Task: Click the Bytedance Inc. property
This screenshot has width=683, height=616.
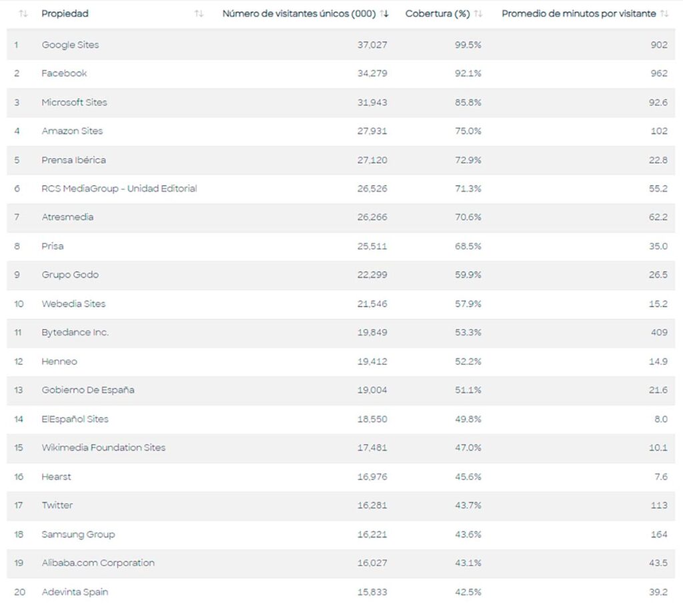Action: point(75,332)
